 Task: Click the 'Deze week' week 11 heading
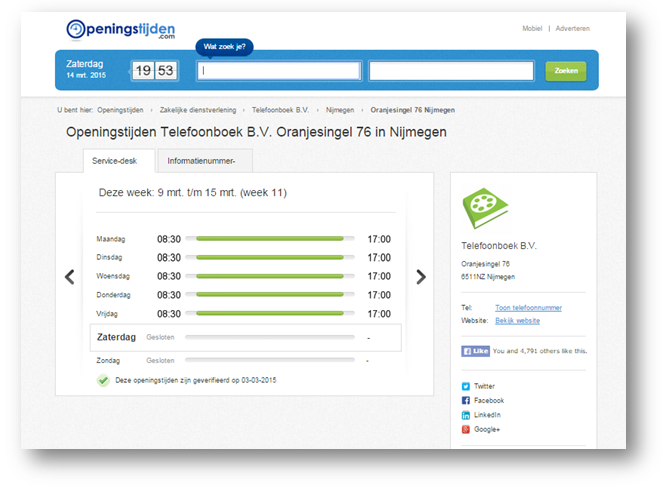coord(193,193)
